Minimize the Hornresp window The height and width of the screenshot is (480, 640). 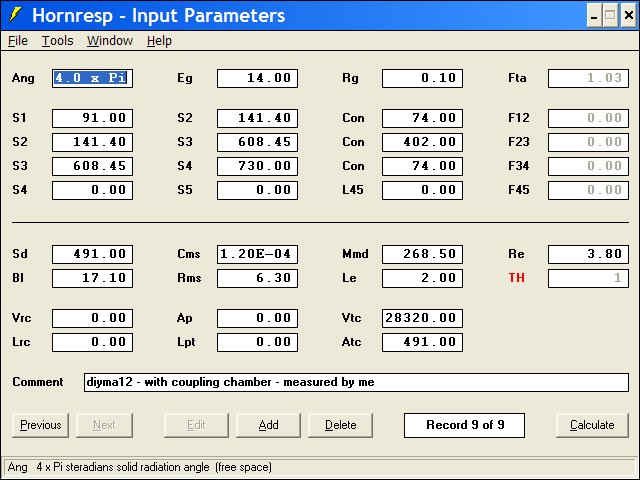tap(594, 16)
